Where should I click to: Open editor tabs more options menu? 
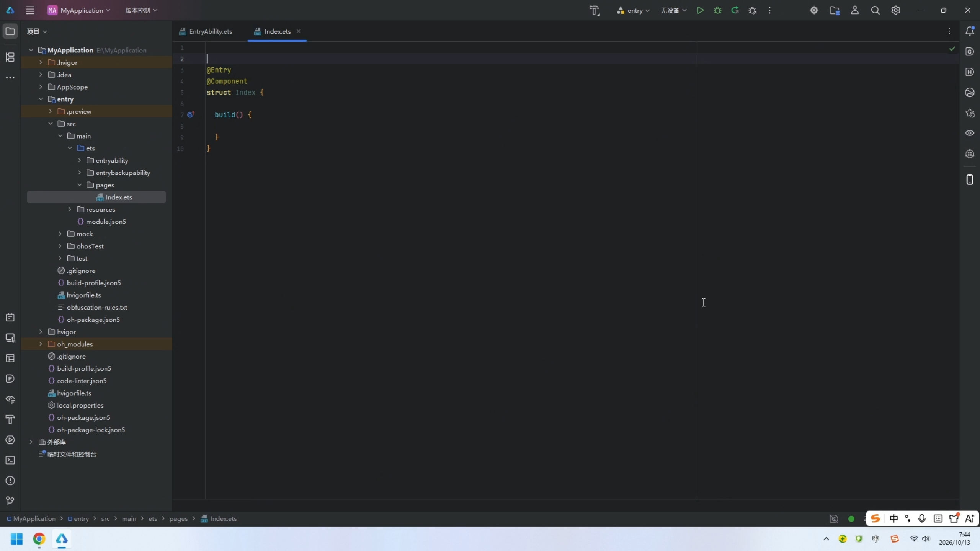coord(949,31)
